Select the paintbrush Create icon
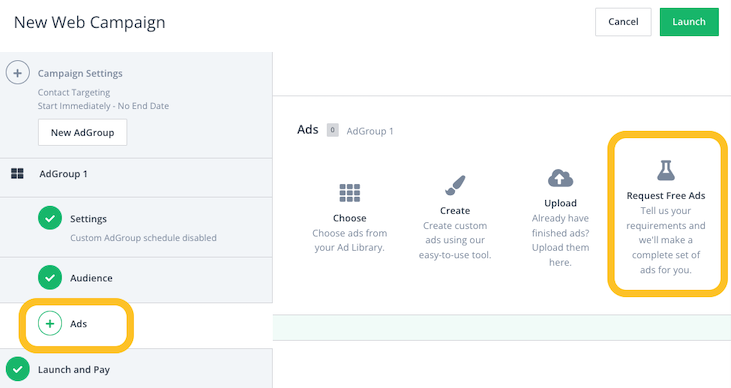Image resolution: width=731 pixels, height=388 pixels. pyautogui.click(x=455, y=185)
